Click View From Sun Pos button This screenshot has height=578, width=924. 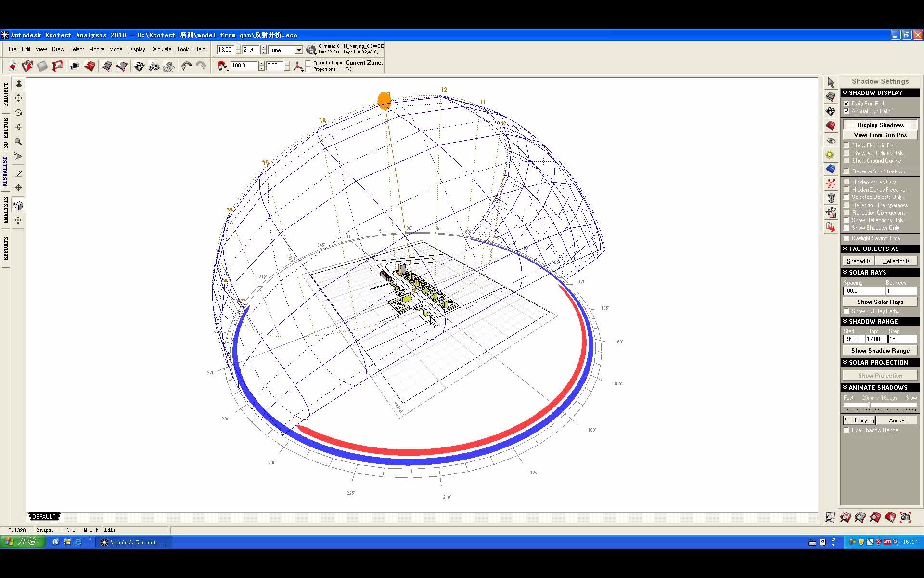pos(880,135)
